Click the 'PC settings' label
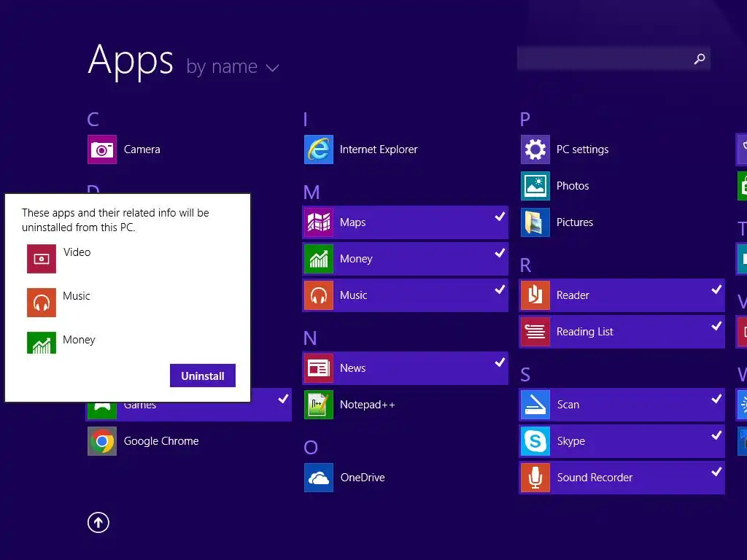The image size is (747, 560). [583, 149]
